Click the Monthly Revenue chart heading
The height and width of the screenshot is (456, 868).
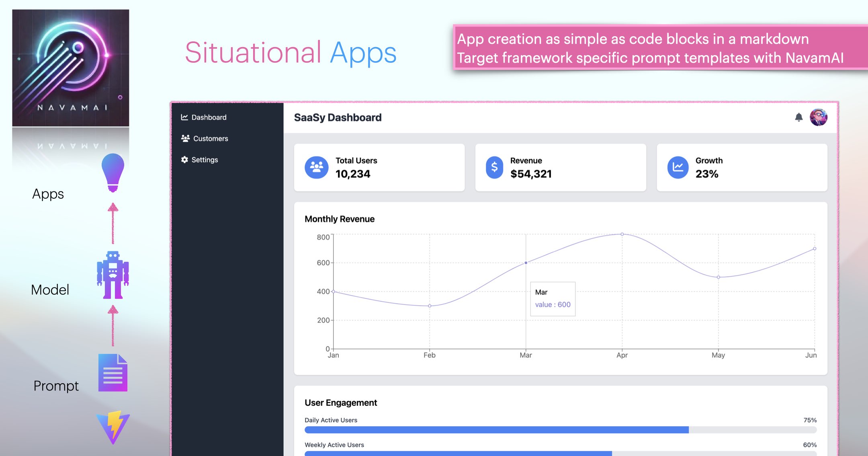(x=340, y=219)
